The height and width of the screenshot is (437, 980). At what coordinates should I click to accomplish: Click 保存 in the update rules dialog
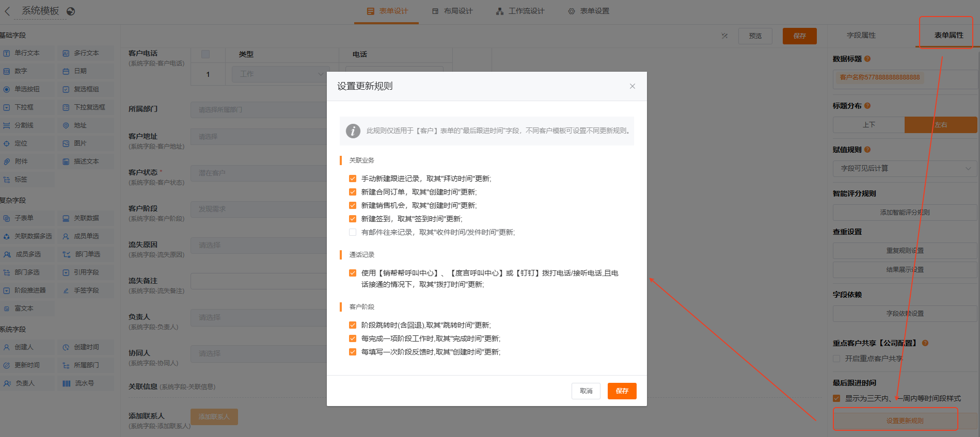point(622,391)
